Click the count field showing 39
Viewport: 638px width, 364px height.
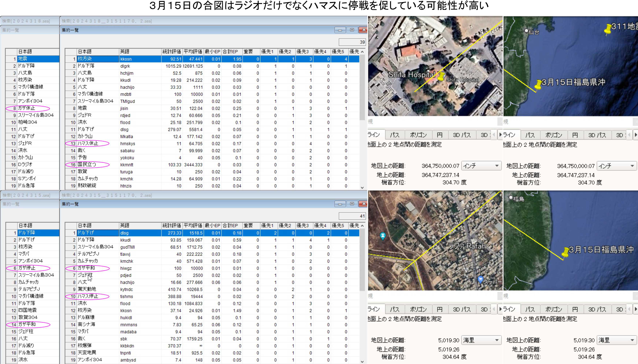[352, 42]
